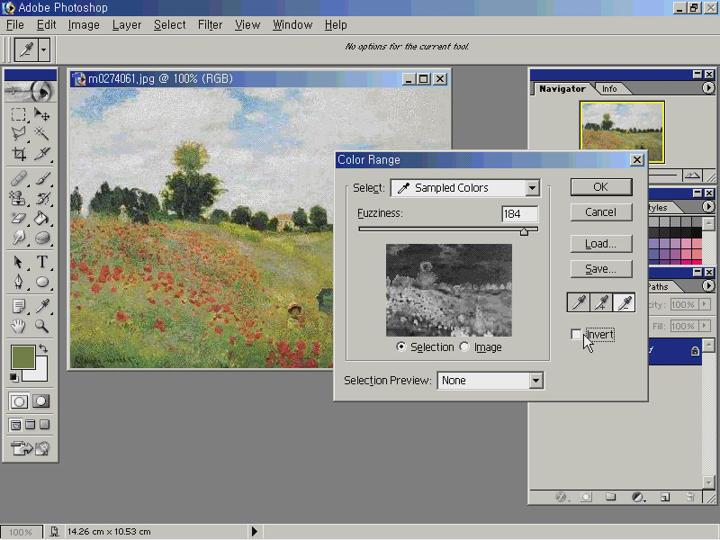720x540 pixels.
Task: Click the foreground color swatch
Action: coord(21,356)
